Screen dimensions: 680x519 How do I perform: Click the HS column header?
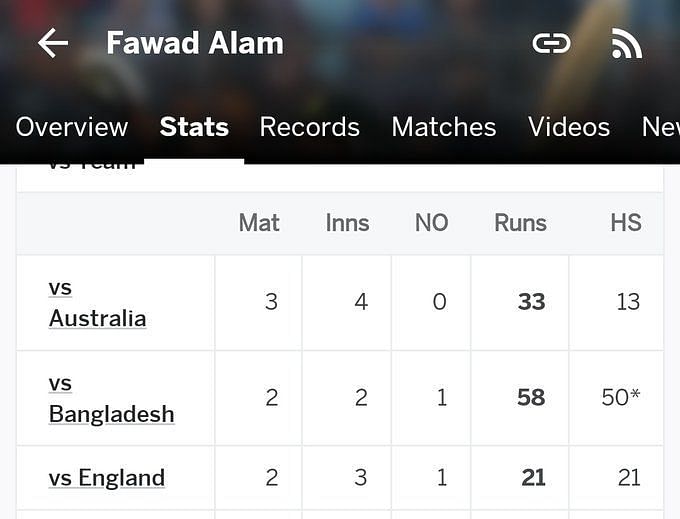[x=626, y=223]
